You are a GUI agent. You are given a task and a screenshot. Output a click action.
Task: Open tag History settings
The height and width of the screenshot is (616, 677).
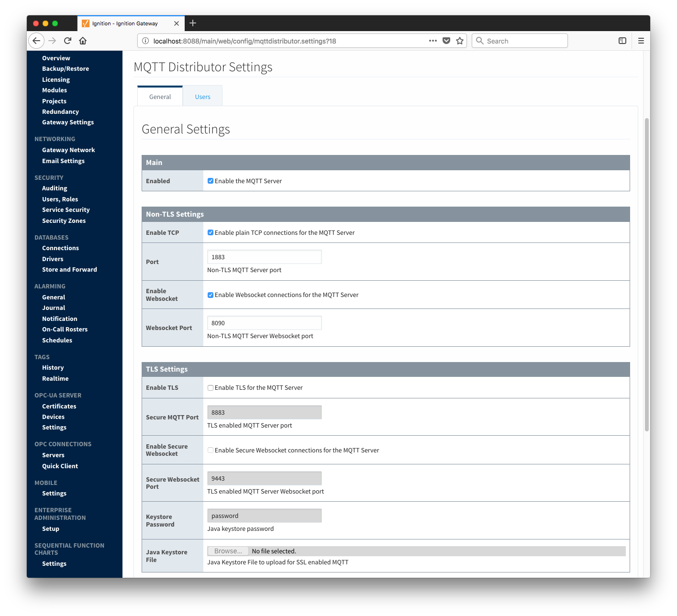point(53,368)
